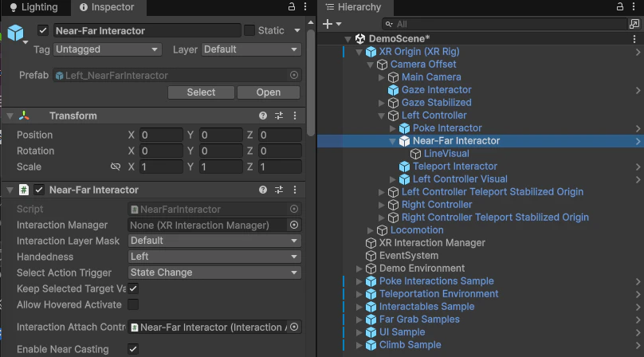Open Transform component help reference

point(263,116)
